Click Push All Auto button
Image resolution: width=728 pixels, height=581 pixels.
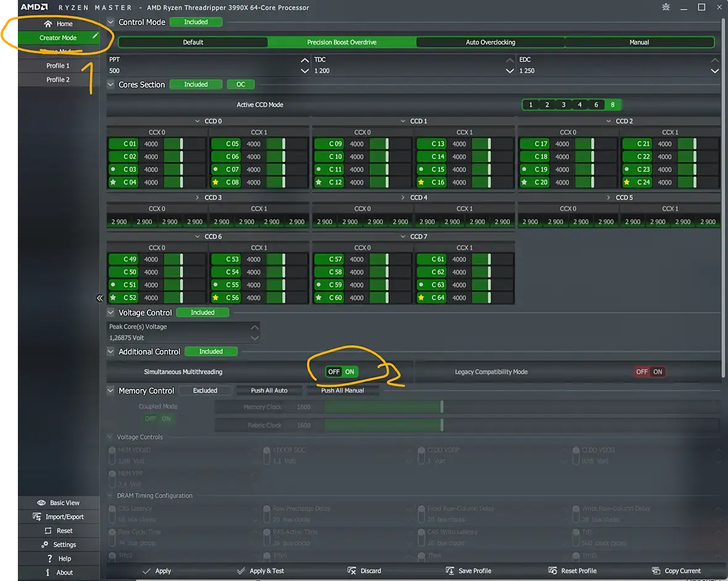point(269,390)
